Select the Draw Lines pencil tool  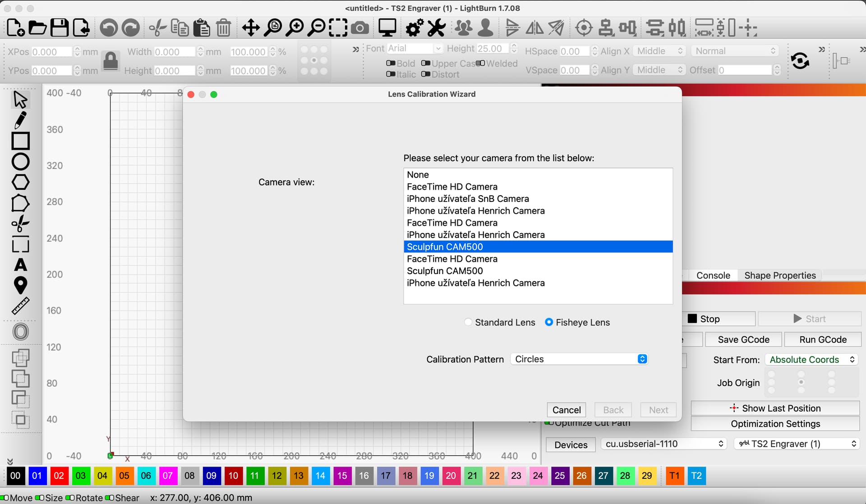(20, 120)
